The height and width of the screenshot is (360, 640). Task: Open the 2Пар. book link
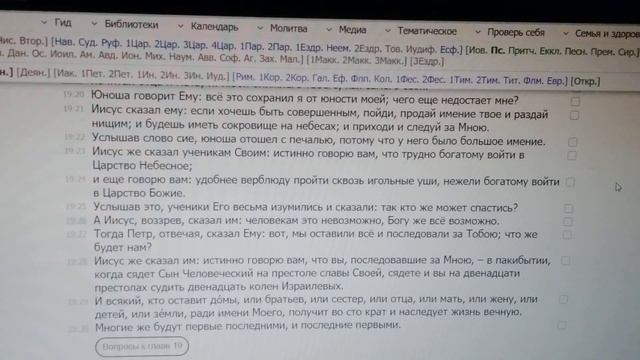point(280,47)
